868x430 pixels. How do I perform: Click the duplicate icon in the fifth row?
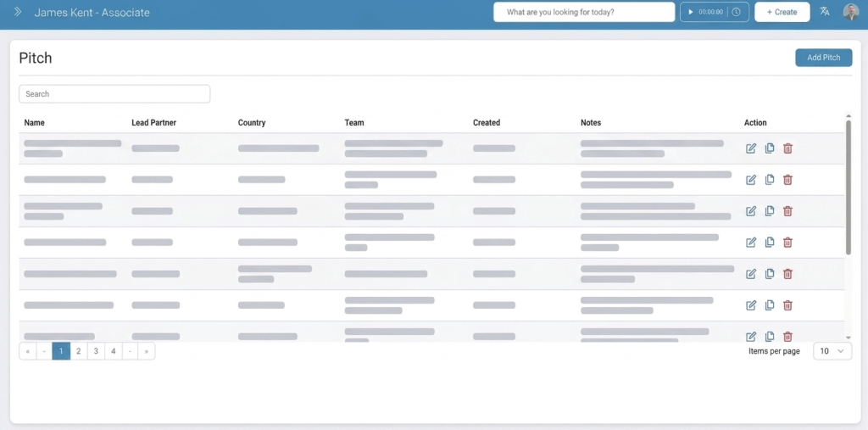pos(770,274)
